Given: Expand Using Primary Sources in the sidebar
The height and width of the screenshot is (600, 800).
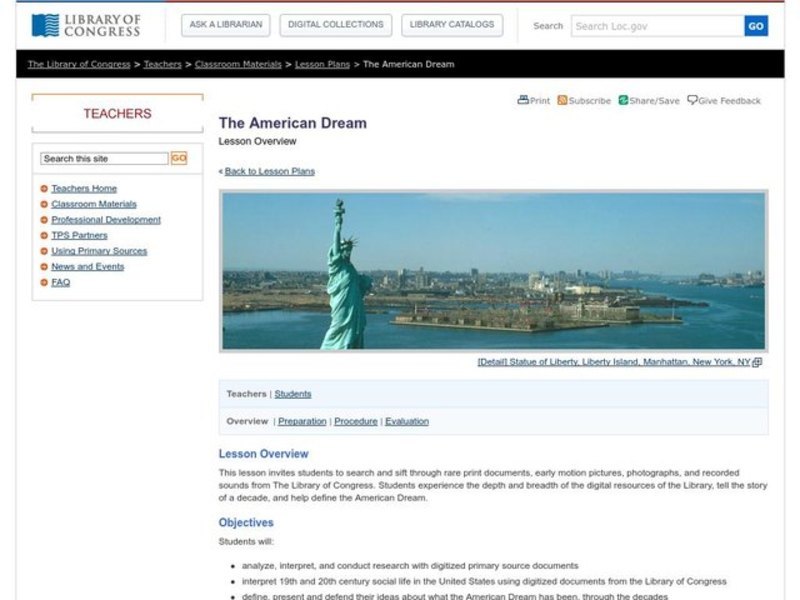Looking at the screenshot, I should pos(97,251).
